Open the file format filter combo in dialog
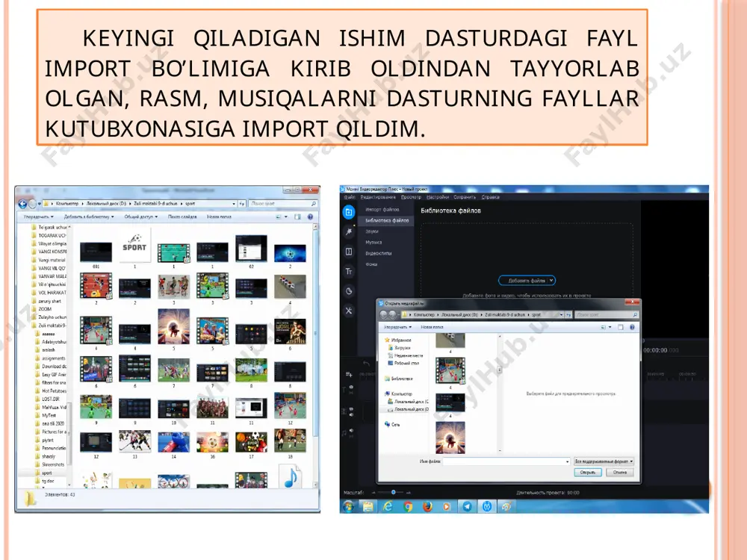The width and height of the screenshot is (747, 560). coord(604,461)
